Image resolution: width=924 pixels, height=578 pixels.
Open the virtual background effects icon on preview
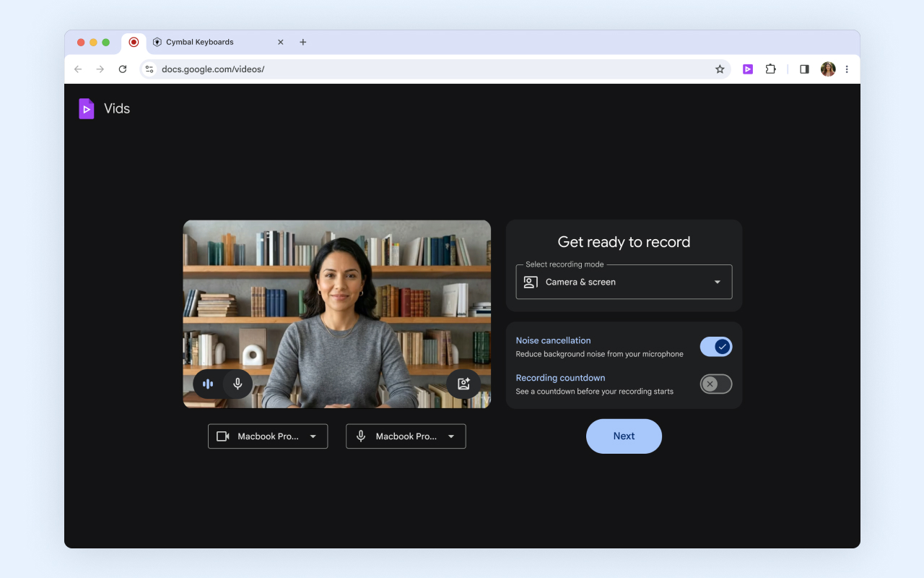pyautogui.click(x=463, y=384)
